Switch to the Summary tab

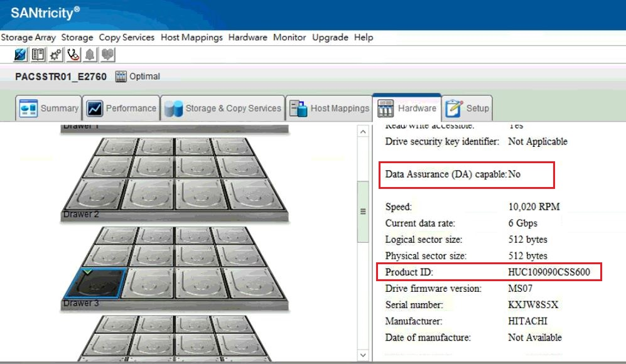click(50, 108)
